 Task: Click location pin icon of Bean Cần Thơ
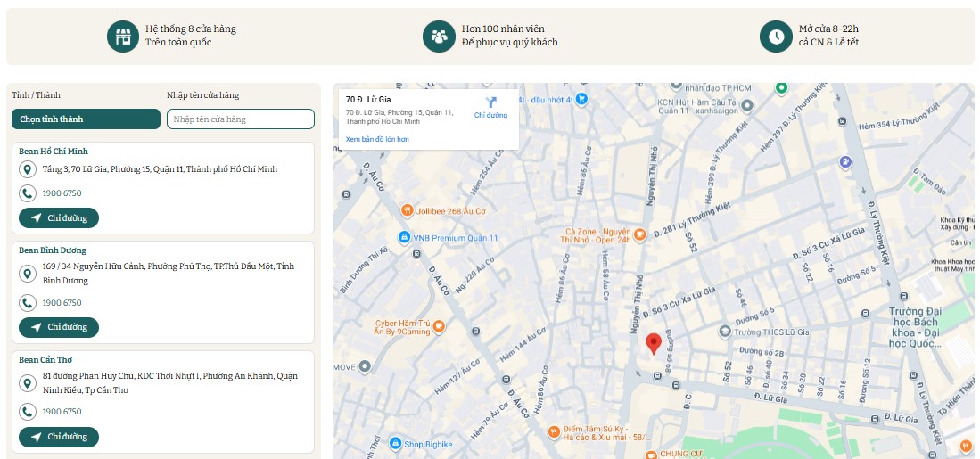point(28,383)
